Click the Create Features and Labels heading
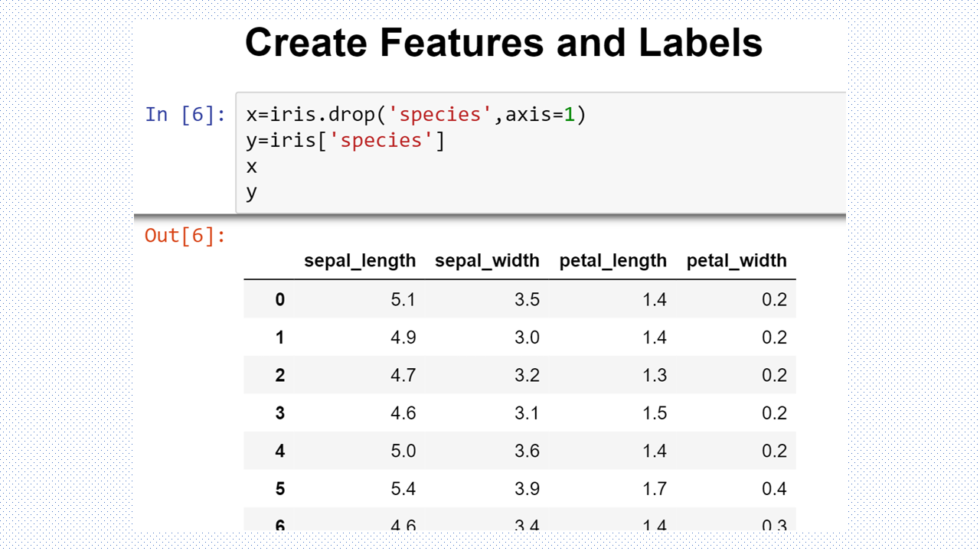The height and width of the screenshot is (551, 980). 503,43
